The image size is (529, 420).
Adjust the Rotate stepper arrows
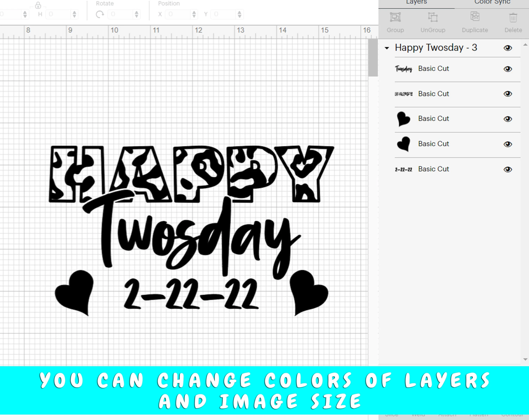point(137,14)
